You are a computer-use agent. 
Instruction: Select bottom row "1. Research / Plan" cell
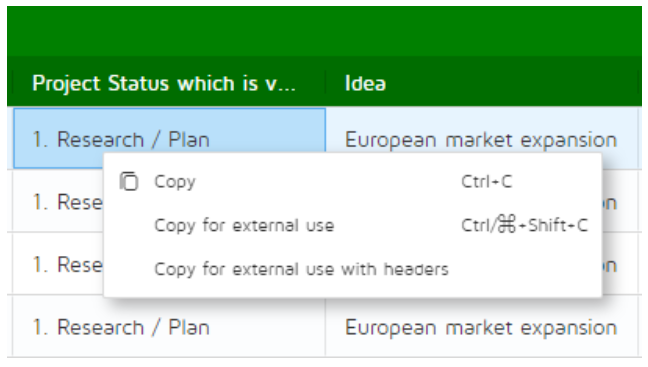click(169, 327)
